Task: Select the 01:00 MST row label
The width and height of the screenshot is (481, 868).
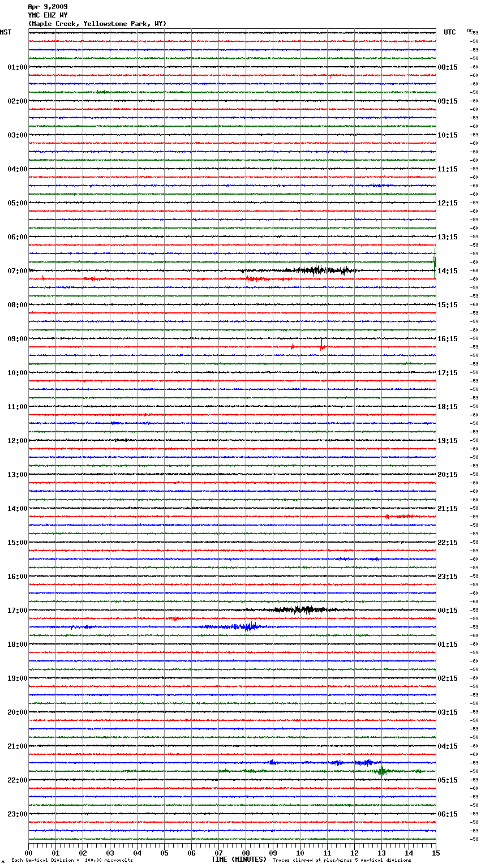Action: (18, 67)
